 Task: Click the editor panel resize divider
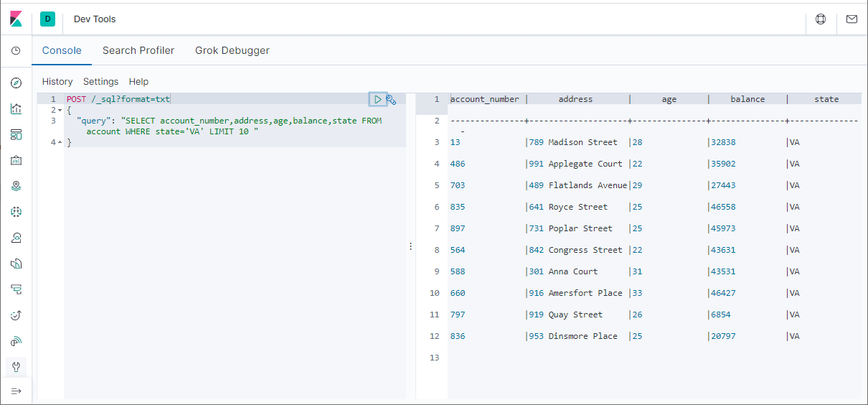coord(410,246)
